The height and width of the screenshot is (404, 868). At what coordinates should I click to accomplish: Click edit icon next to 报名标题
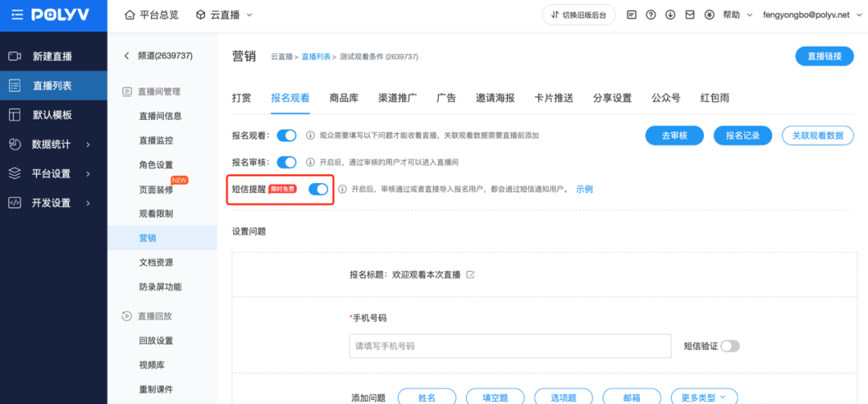point(471,275)
